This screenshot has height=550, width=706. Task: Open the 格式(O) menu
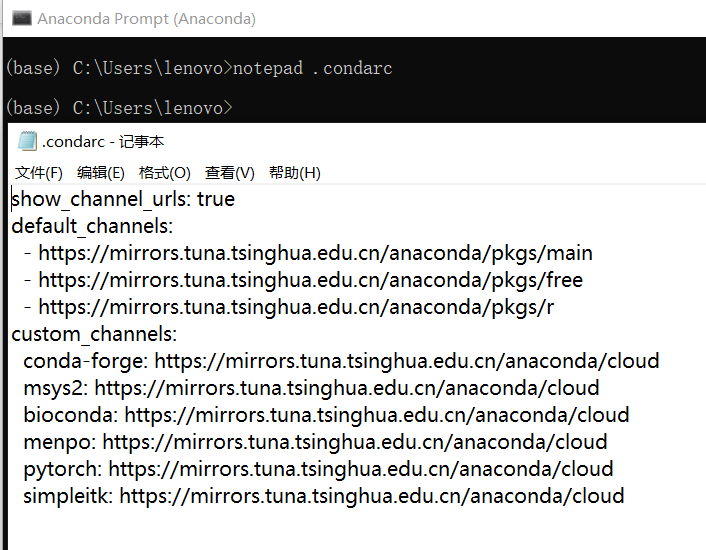coord(165,173)
